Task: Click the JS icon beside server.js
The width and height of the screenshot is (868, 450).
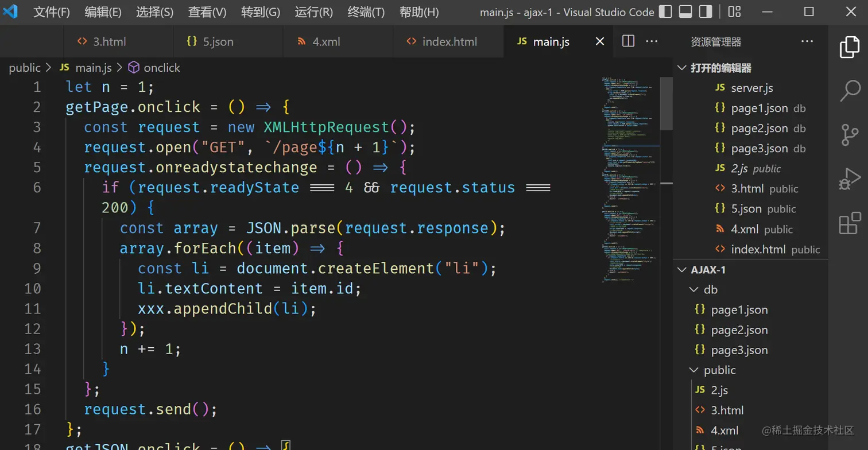Action: pos(720,88)
